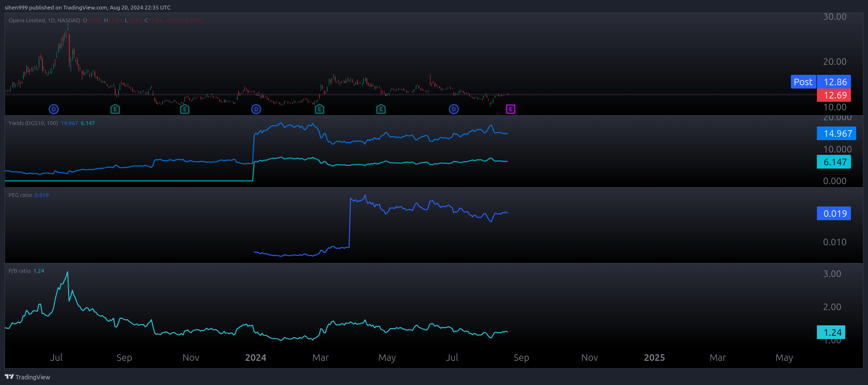Click the 30.00 price scale label
Viewport: 868px width, 385px height.
tap(835, 17)
